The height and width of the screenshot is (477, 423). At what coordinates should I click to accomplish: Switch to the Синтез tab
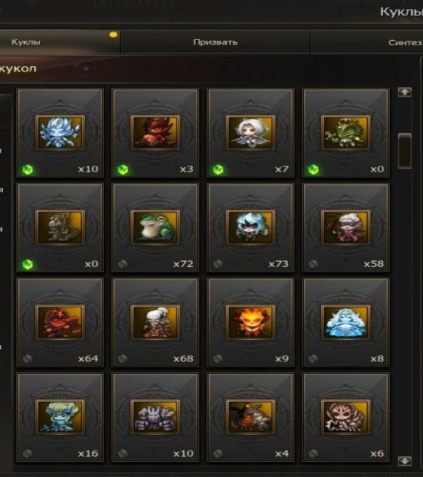pyautogui.click(x=405, y=43)
